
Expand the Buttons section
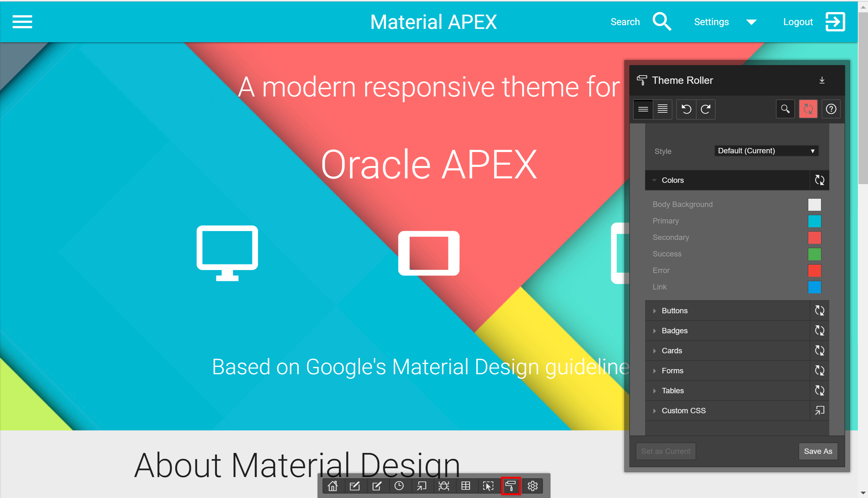coord(674,310)
